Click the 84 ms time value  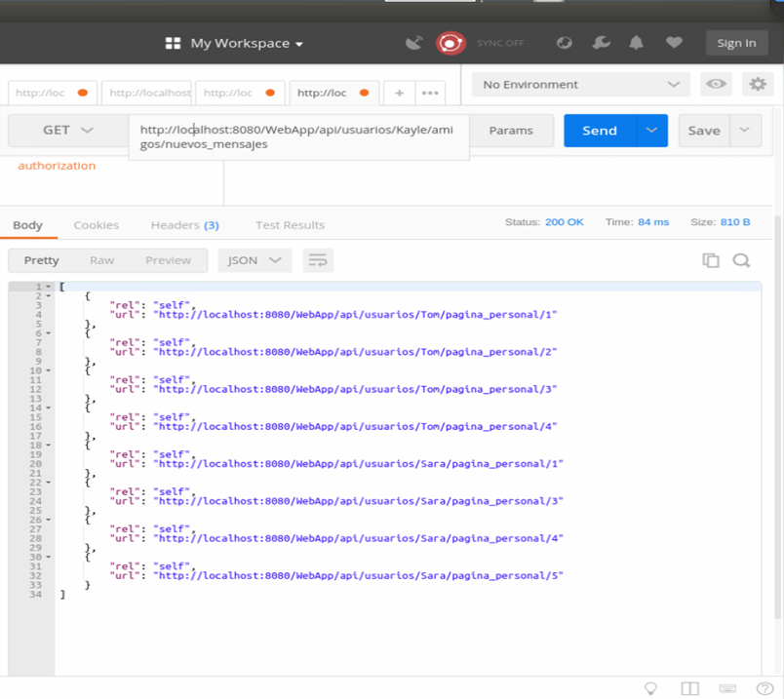click(x=653, y=222)
